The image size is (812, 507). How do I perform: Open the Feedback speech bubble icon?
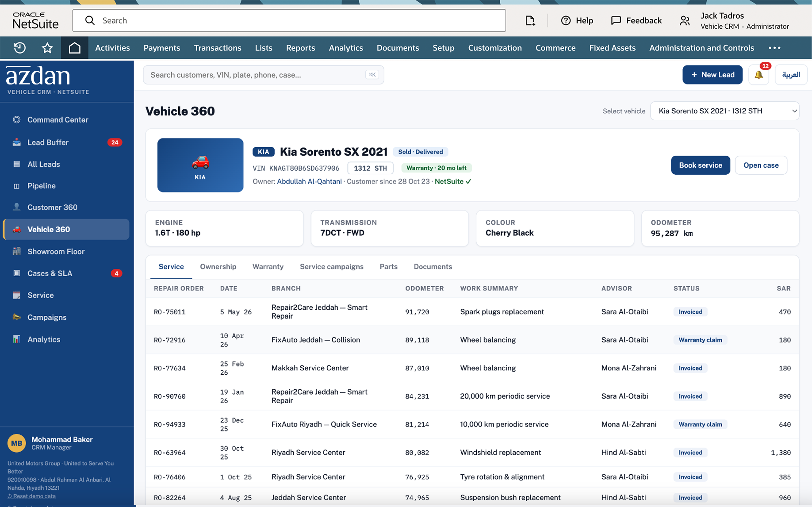pos(616,20)
